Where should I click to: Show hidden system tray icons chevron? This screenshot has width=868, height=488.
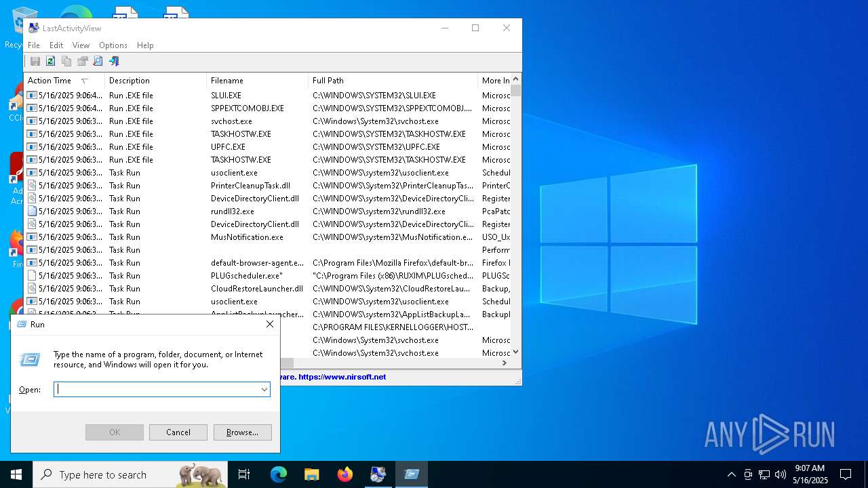coord(731,474)
